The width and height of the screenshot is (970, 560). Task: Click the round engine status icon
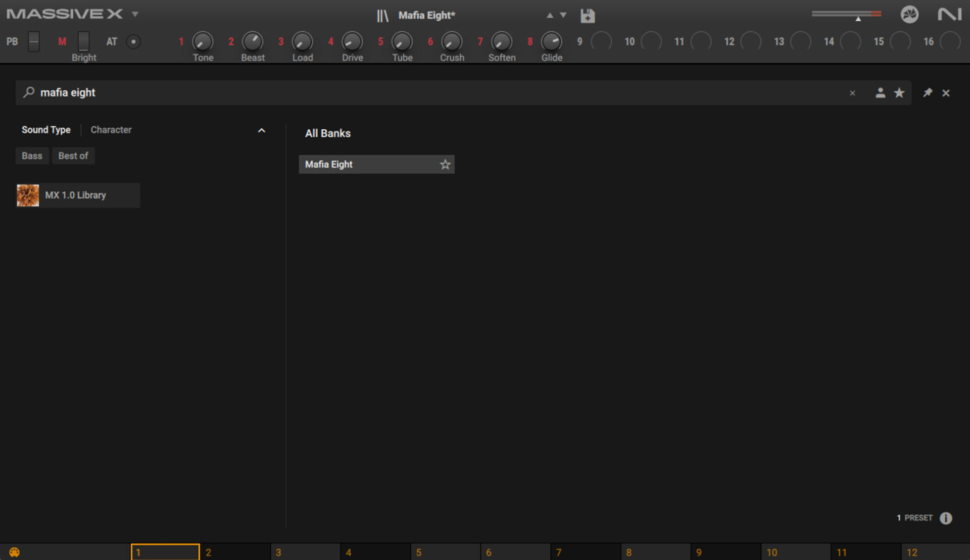[909, 14]
